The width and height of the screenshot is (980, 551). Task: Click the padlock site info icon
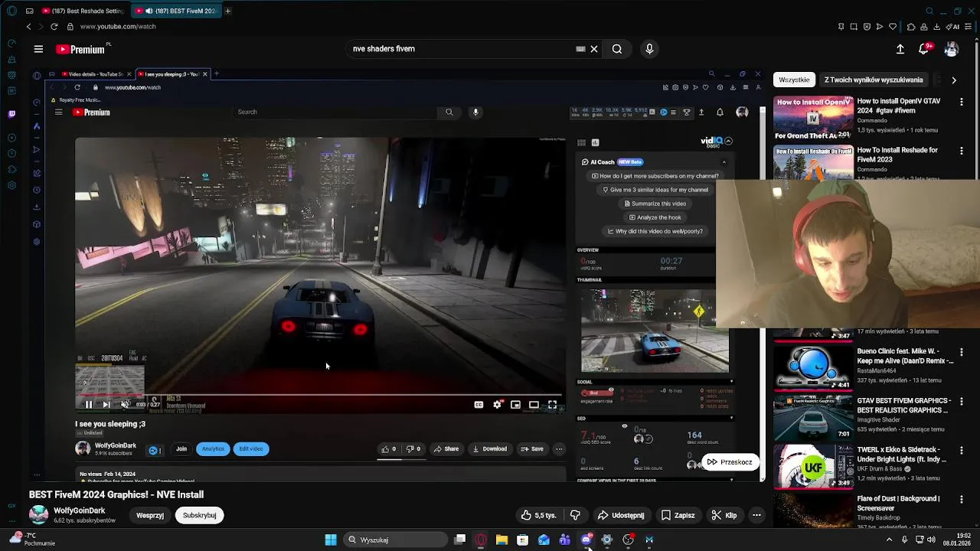pyautogui.click(x=70, y=26)
